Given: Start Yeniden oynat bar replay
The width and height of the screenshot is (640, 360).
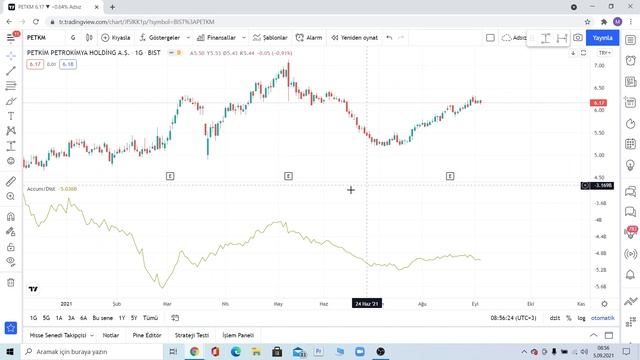Looking at the screenshot, I should [355, 38].
